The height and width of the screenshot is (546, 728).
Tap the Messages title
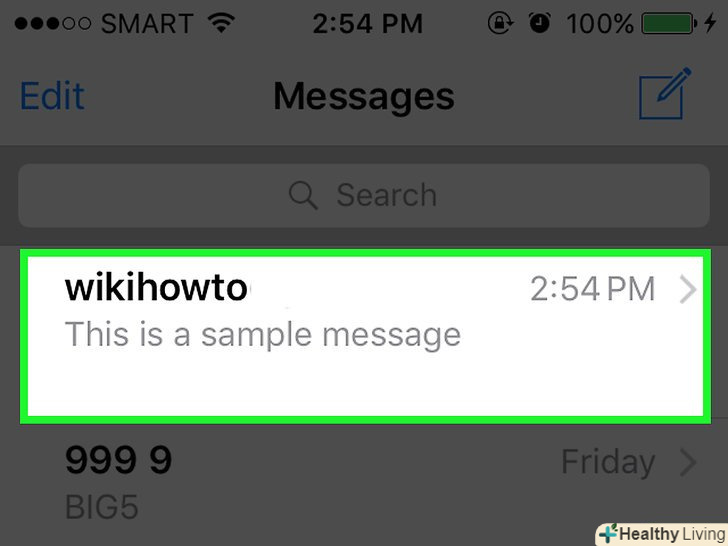(x=364, y=97)
